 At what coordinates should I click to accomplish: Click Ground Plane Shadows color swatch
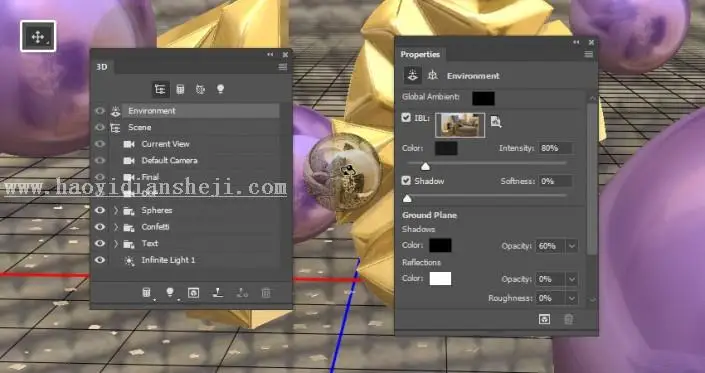pyautogui.click(x=440, y=245)
